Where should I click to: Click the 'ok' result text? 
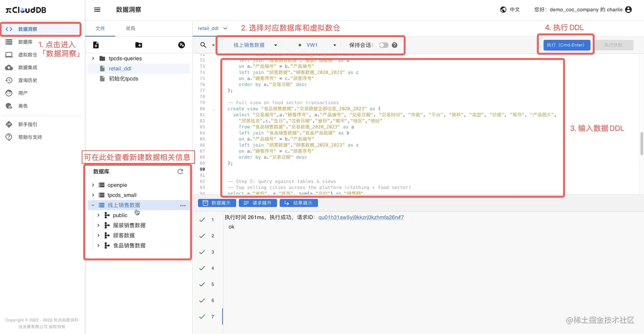click(232, 227)
